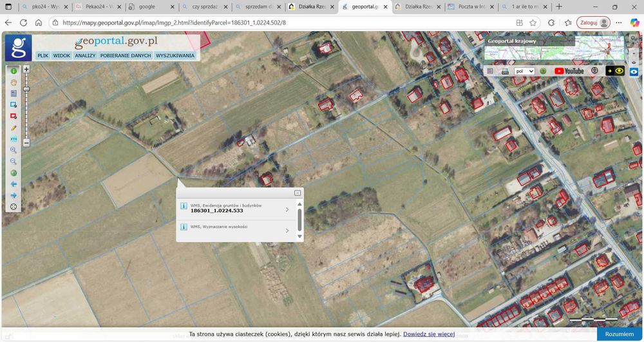
Task: Open the WYSZUKIWANIA menu
Action: coord(175,55)
